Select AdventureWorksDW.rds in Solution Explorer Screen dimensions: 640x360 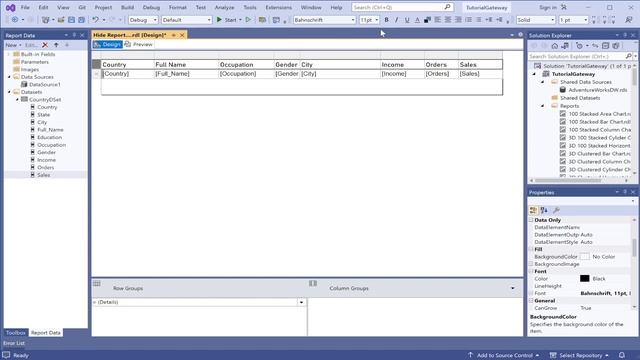pyautogui.click(x=598, y=90)
